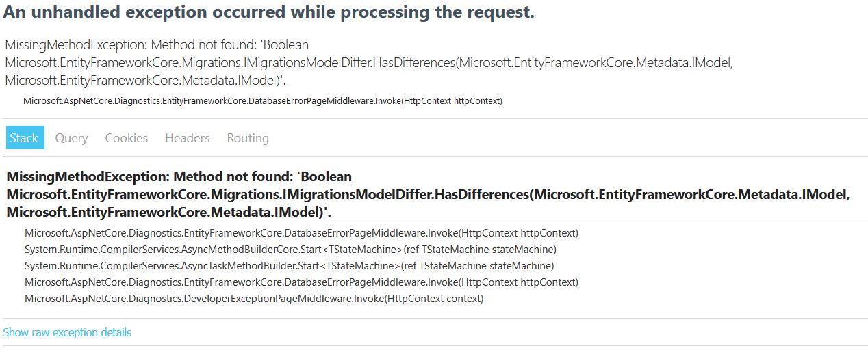Open the Cookies tab
The image size is (868, 350).
coord(126,138)
